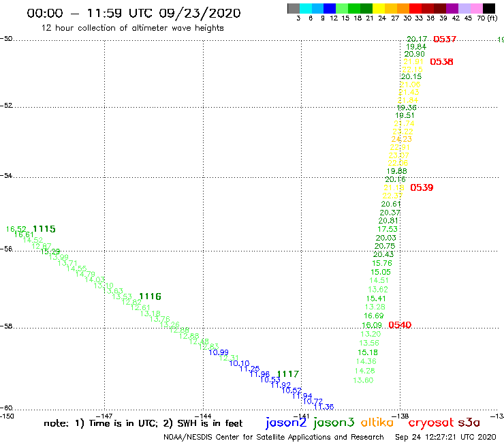
Task: Select the blue value 10.53
Action: 270,380
